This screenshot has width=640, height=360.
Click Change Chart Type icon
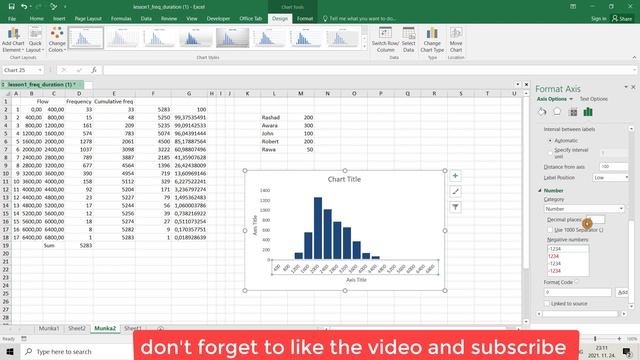click(x=432, y=40)
